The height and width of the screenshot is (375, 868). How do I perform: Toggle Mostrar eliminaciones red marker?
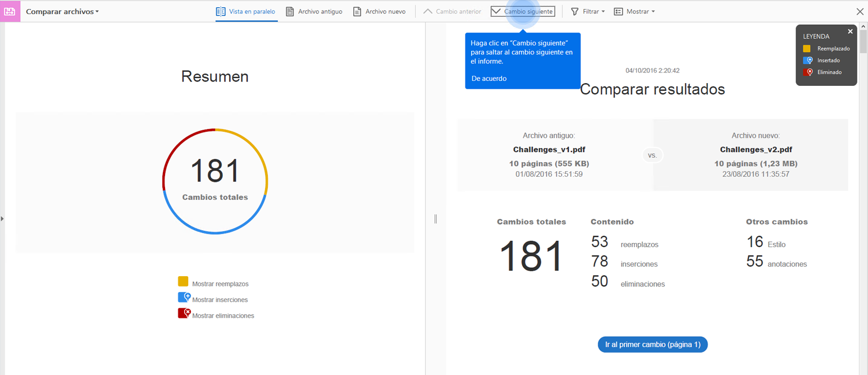click(x=184, y=313)
